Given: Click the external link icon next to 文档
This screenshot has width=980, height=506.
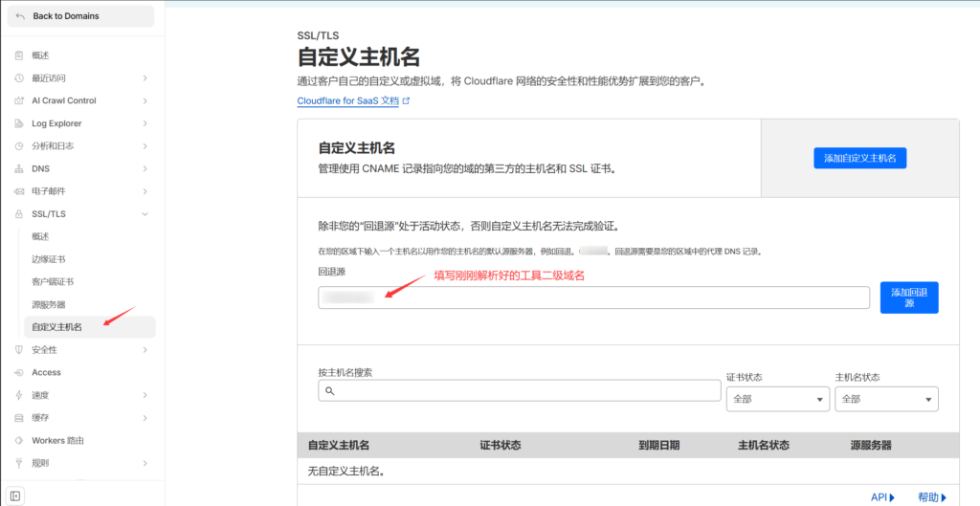Looking at the screenshot, I should pyautogui.click(x=406, y=100).
